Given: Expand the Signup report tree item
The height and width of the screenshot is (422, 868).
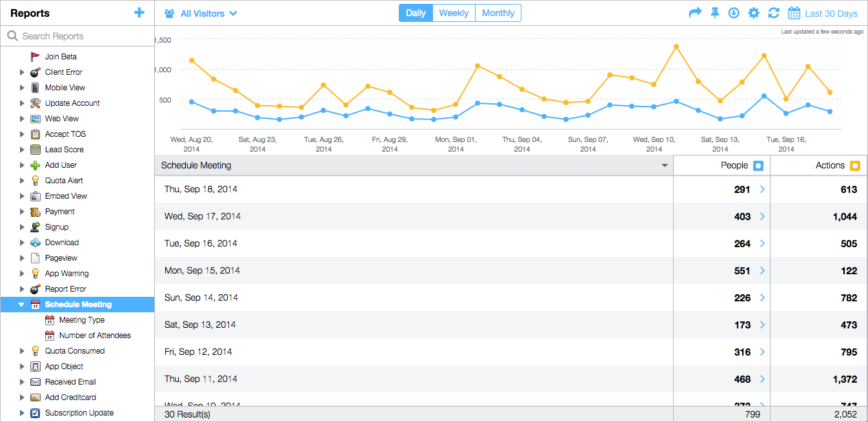Looking at the screenshot, I should pyautogui.click(x=21, y=226).
